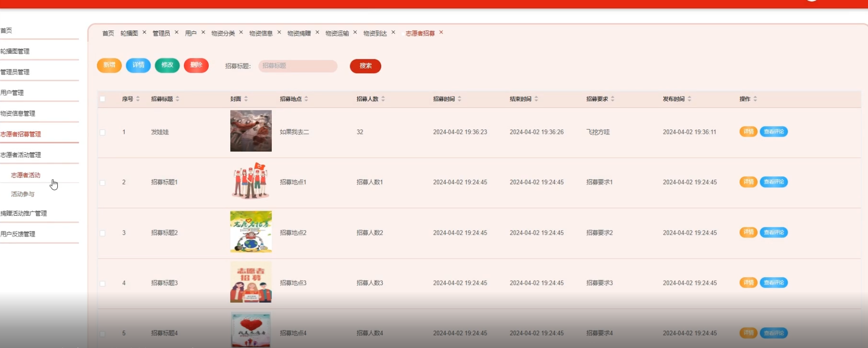The height and width of the screenshot is (348, 868).
Task: Sort by 招募人数 column arrows
Action: coord(383,99)
